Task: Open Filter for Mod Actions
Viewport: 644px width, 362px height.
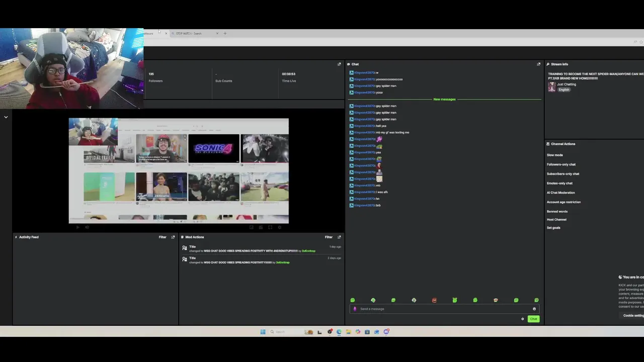Action: pos(329,237)
